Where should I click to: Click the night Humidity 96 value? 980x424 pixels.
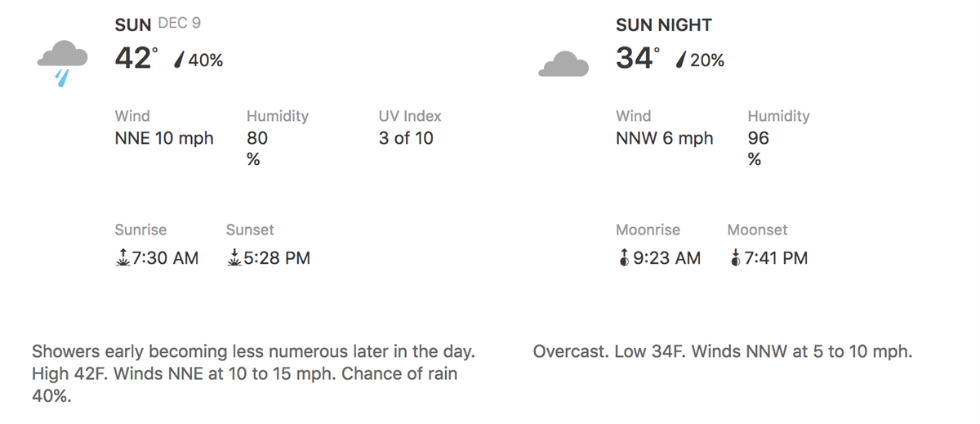pos(759,148)
